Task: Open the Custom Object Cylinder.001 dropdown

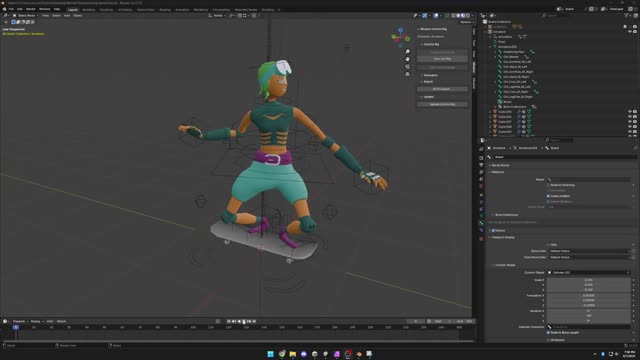Action: 589,272
